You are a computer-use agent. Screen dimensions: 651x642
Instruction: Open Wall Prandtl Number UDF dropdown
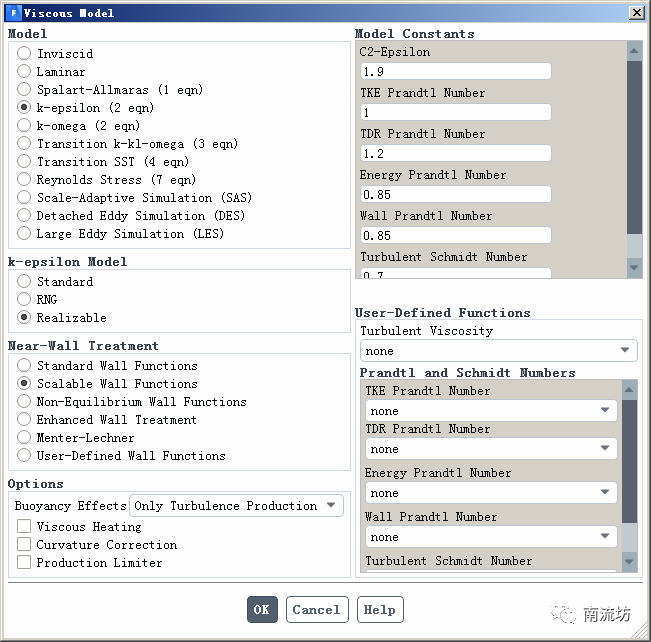coord(491,537)
